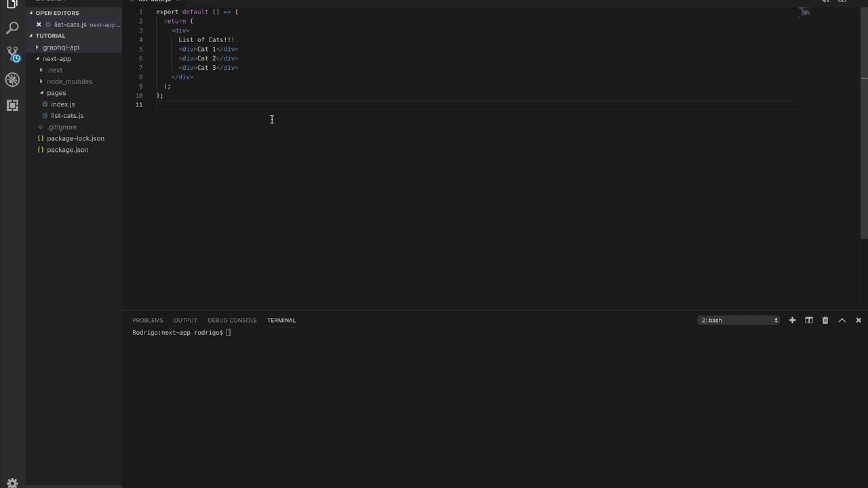Image resolution: width=868 pixels, height=488 pixels.
Task: Add a new terminal with plus icon
Action: [x=792, y=320]
